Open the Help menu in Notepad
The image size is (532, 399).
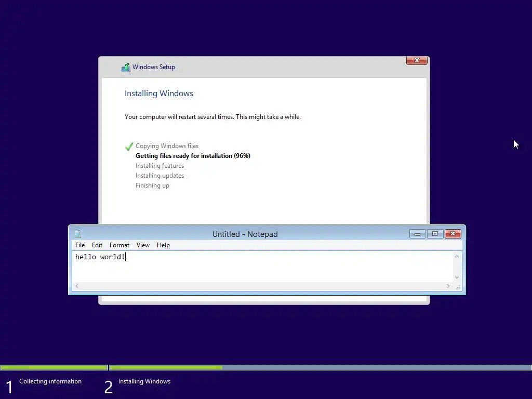pos(163,245)
